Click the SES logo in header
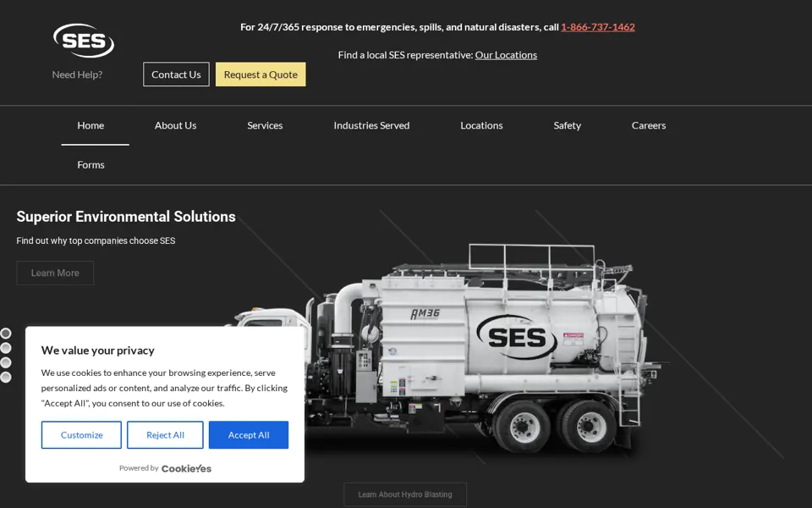 84,41
